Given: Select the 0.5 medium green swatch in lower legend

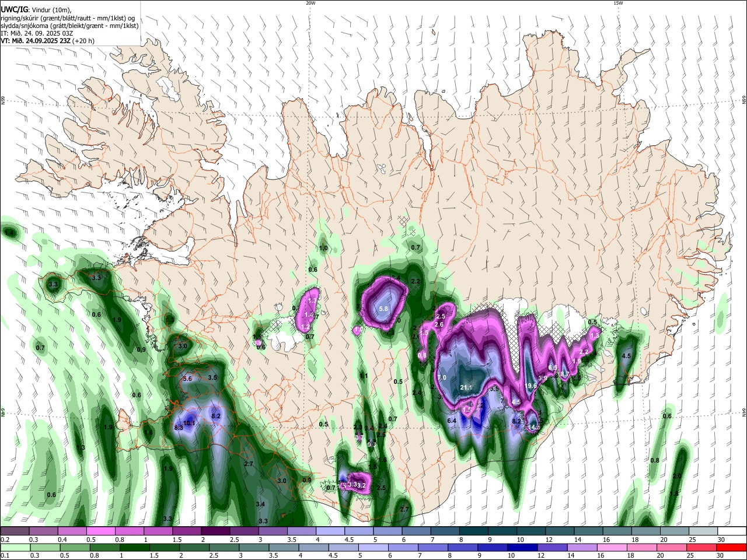Looking at the screenshot, I should click(75, 547).
